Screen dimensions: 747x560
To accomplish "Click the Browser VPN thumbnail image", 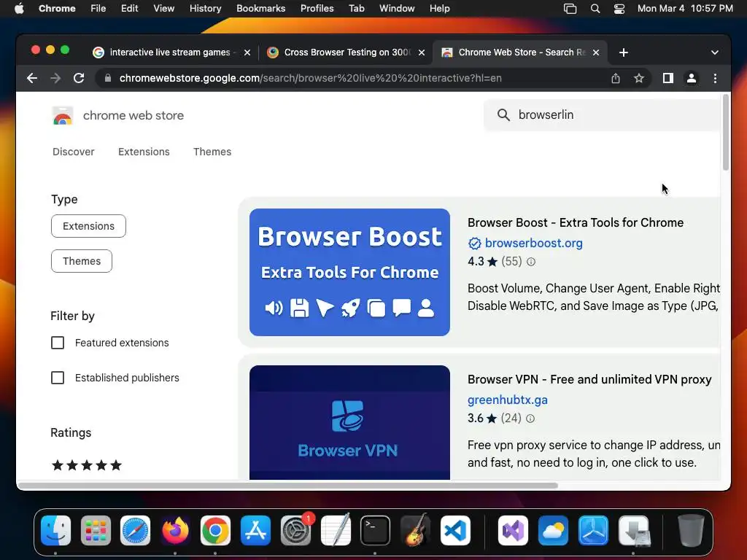I will click(x=349, y=422).
